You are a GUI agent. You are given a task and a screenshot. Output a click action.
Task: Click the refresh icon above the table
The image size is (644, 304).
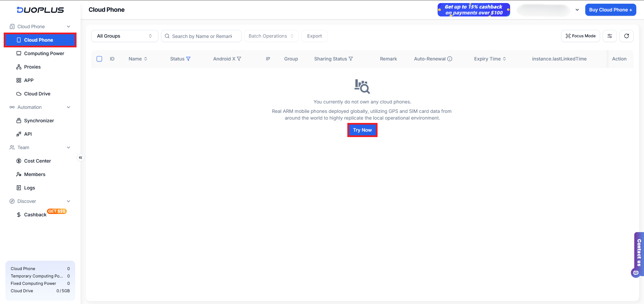click(x=626, y=36)
